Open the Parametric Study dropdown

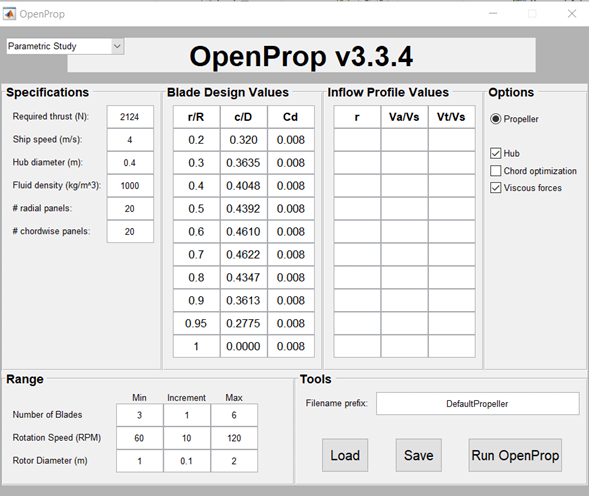[x=65, y=46]
